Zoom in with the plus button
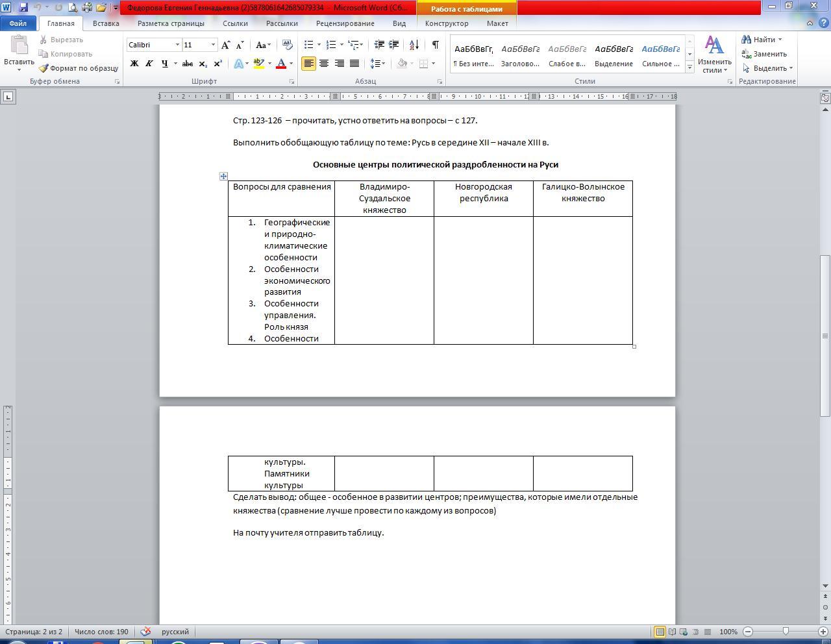The image size is (831, 644). click(x=824, y=632)
